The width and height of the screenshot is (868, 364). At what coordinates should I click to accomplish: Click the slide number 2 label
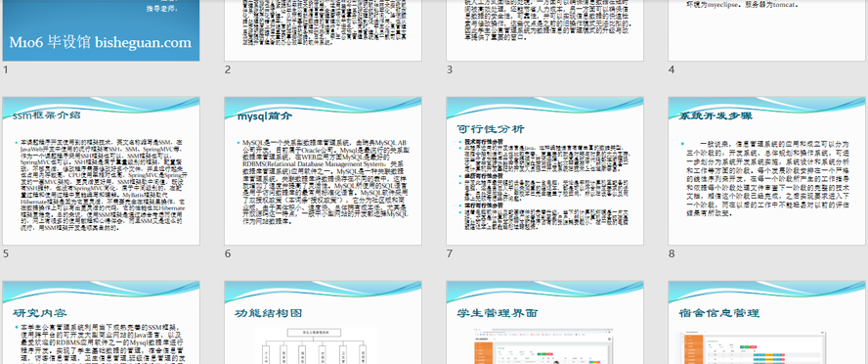pos(228,69)
